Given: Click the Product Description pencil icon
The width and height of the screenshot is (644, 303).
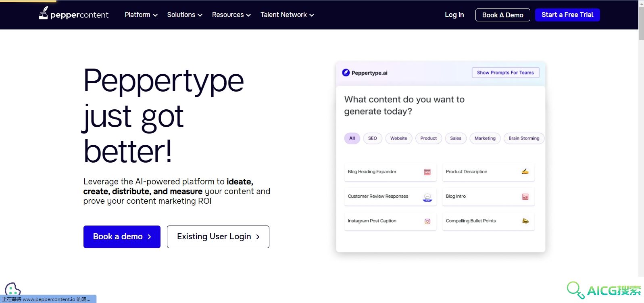Looking at the screenshot, I should coord(525,171).
